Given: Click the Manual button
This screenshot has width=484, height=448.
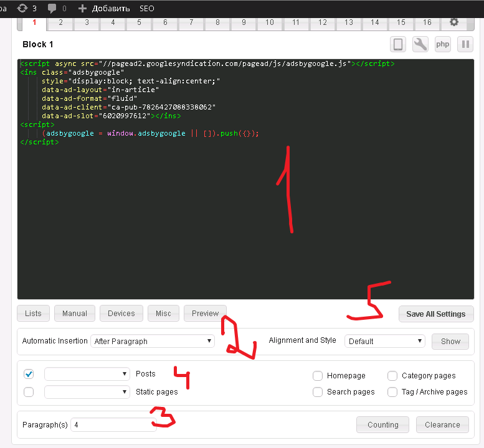Looking at the screenshot, I should click(x=75, y=314).
